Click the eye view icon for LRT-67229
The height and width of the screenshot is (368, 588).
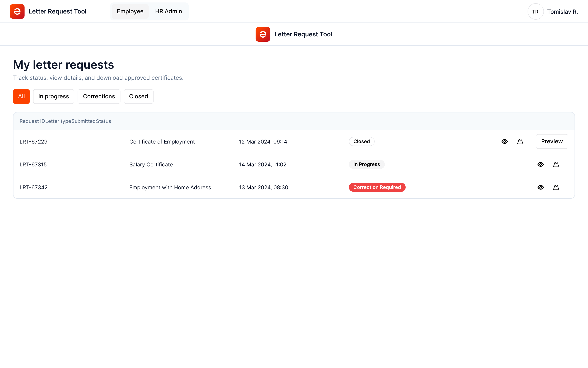[x=505, y=141]
